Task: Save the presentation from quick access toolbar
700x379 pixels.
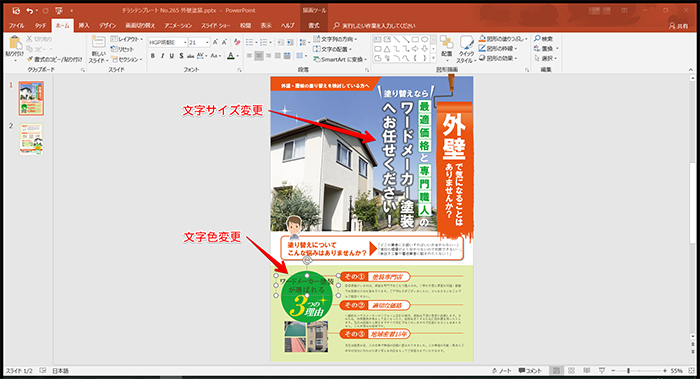Action: (x=16, y=10)
